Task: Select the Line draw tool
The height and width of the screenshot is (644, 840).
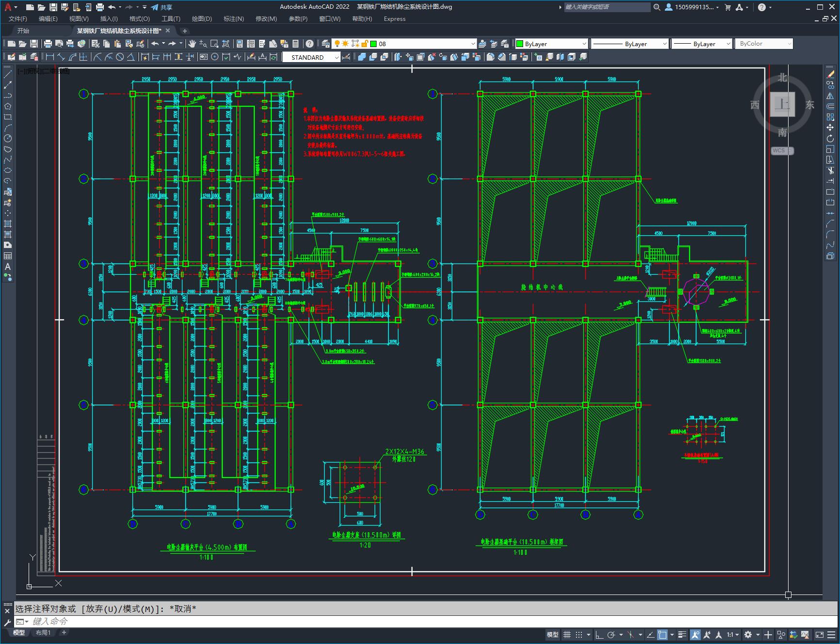Action: (8, 74)
